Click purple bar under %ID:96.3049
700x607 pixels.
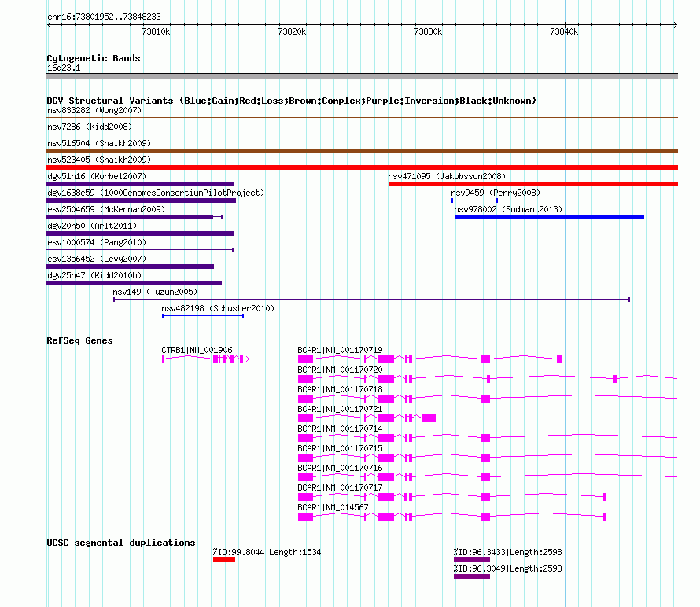[x=472, y=576]
